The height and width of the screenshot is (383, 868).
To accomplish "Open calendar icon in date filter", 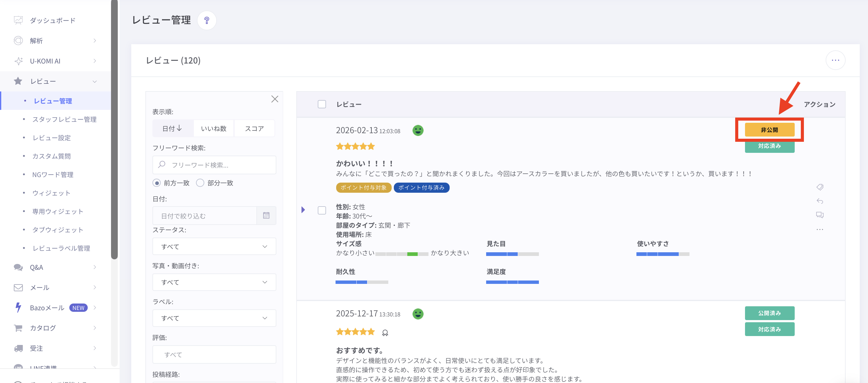I will pos(266,215).
